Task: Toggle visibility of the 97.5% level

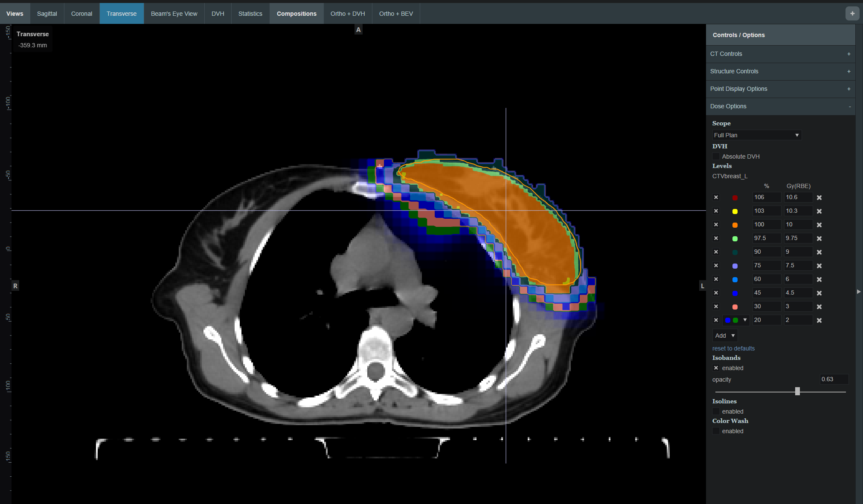Action: point(716,238)
